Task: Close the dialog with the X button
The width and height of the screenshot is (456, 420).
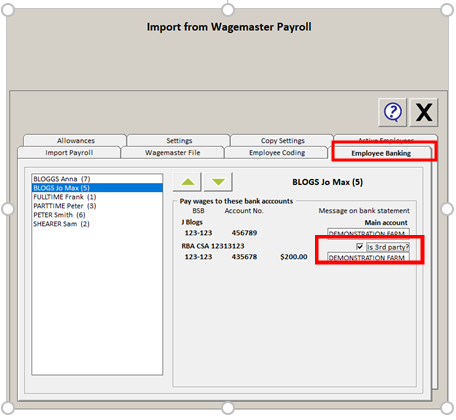Action: pyautogui.click(x=424, y=112)
